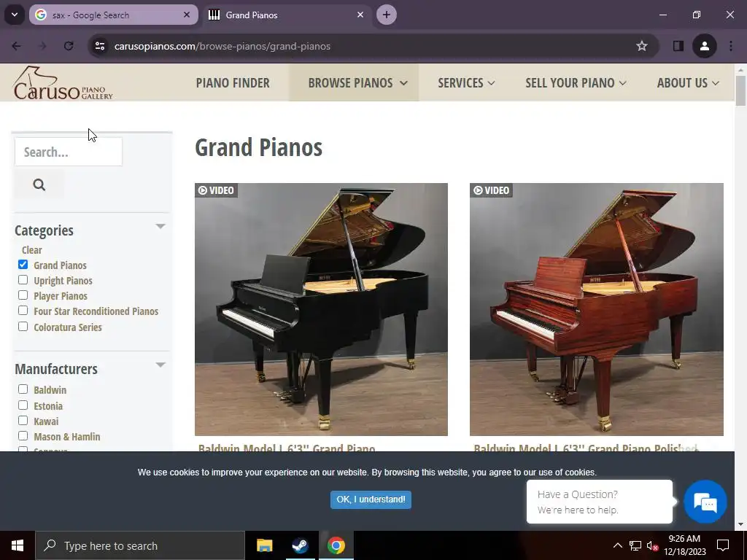Open the Windows Start menu
This screenshot has width=747, height=560.
coord(18,545)
